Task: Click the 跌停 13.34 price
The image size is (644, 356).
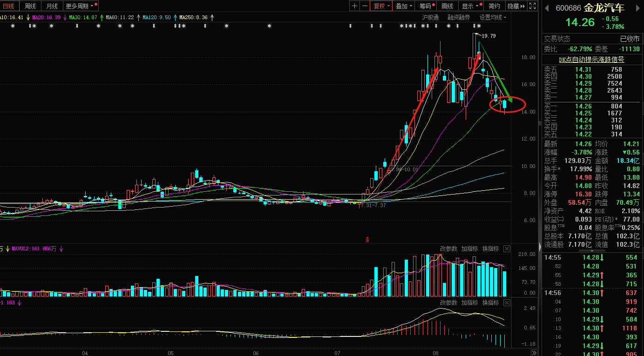Action: tap(631, 194)
